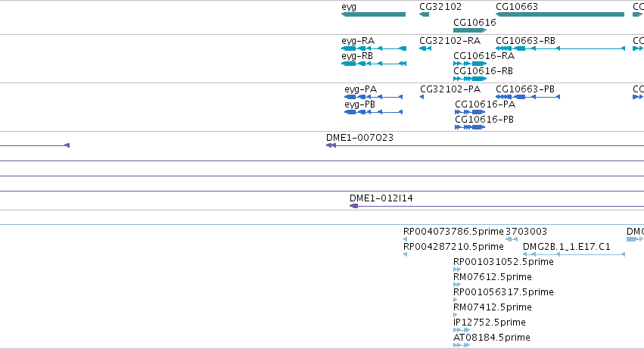Click the RP001056317.5prime EST label
The width and height of the screenshot is (644, 349).
[503, 292]
